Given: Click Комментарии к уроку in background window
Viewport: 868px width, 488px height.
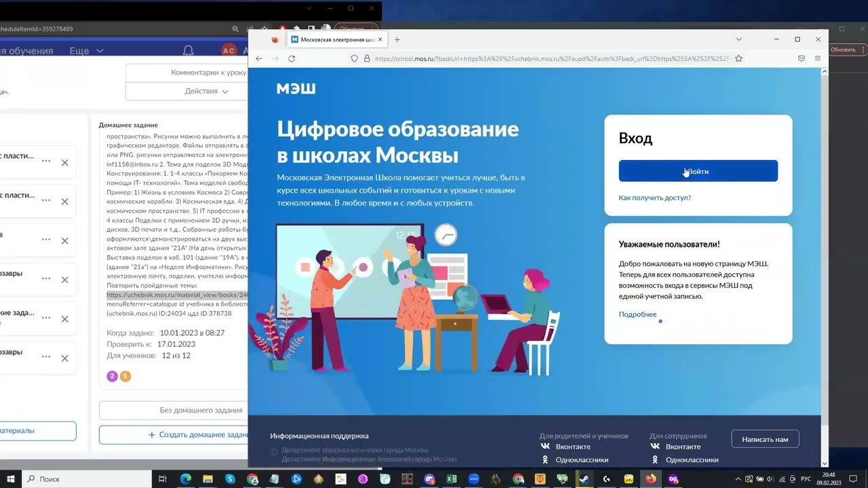Looking at the screenshot, I should click(x=186, y=73).
